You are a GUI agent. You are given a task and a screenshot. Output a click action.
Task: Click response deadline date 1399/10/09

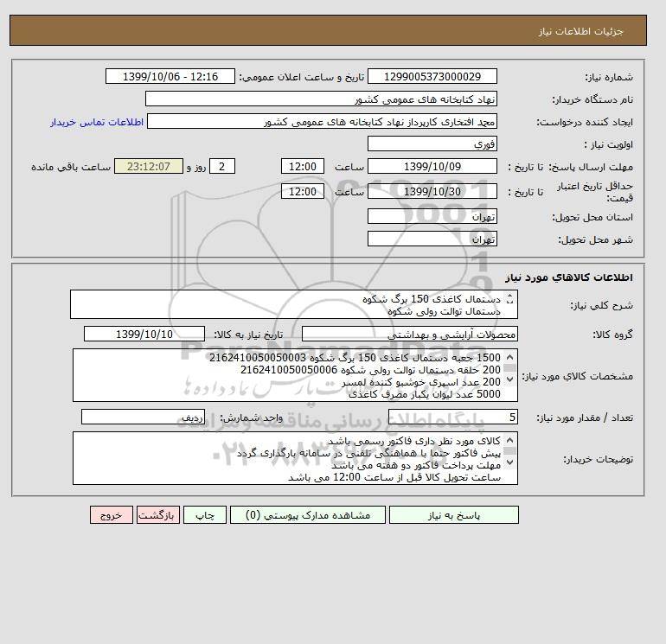click(432, 167)
